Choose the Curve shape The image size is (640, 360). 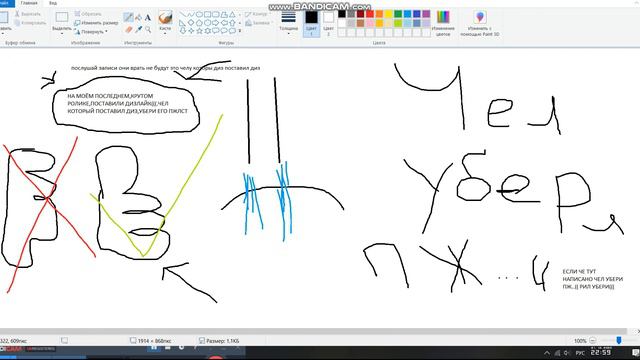191,15
